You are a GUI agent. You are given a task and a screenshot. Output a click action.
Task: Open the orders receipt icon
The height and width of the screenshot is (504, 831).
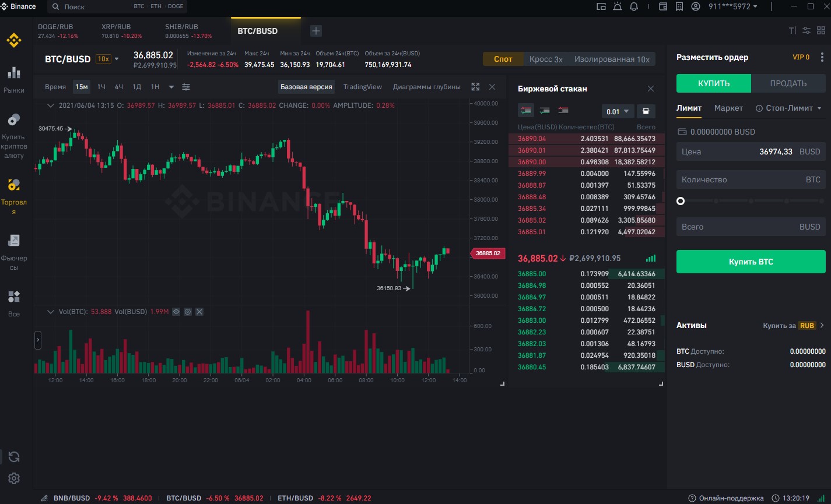[x=679, y=6]
